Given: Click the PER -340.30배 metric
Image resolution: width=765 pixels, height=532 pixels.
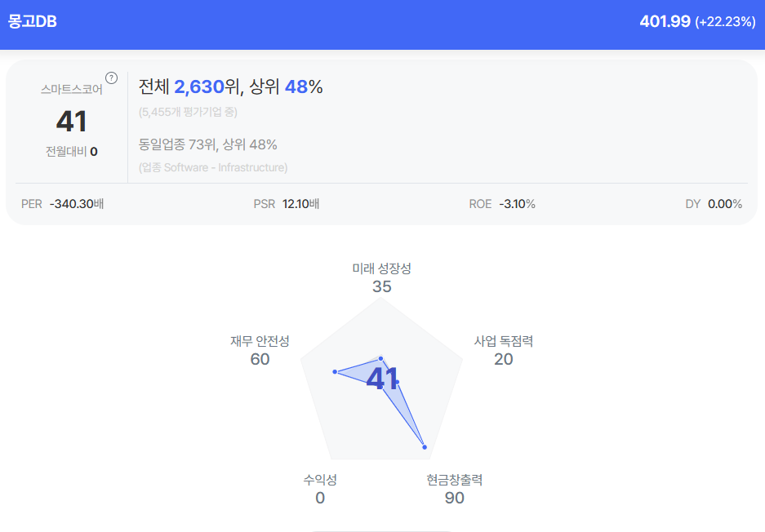Looking at the screenshot, I should [x=62, y=204].
